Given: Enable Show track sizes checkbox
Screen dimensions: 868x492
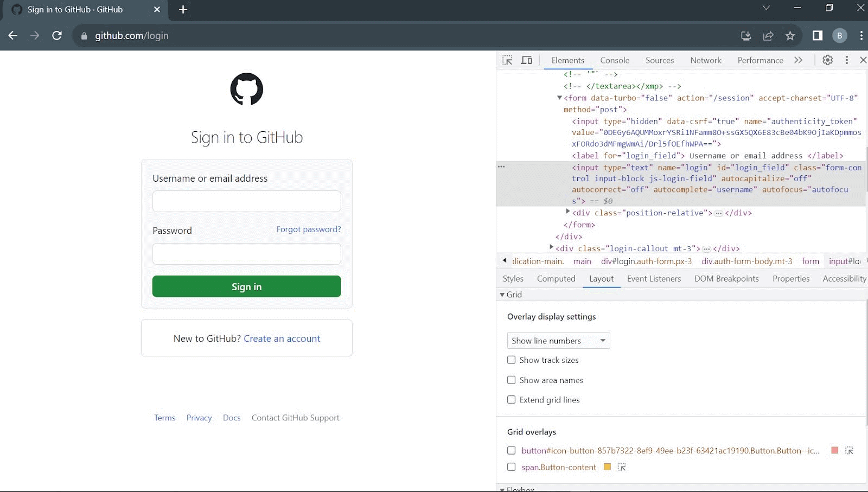Looking at the screenshot, I should click(x=511, y=360).
